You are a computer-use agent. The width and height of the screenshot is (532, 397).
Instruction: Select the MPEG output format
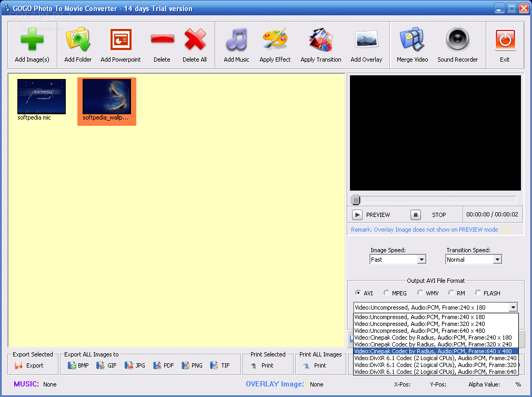point(395,293)
